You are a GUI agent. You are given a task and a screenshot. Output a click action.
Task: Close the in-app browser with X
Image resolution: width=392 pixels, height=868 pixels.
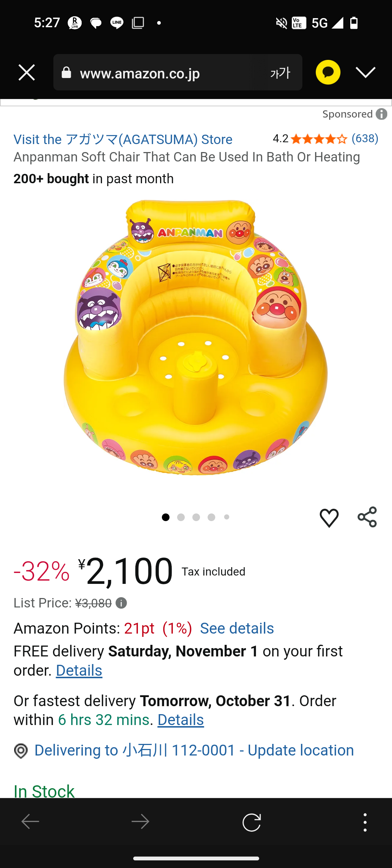point(26,73)
